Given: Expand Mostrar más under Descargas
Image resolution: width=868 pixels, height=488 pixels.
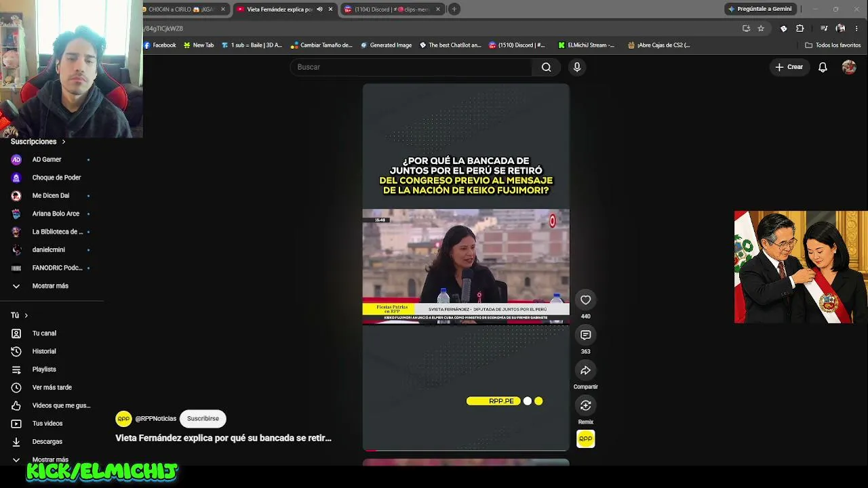Looking at the screenshot, I should click(52, 460).
